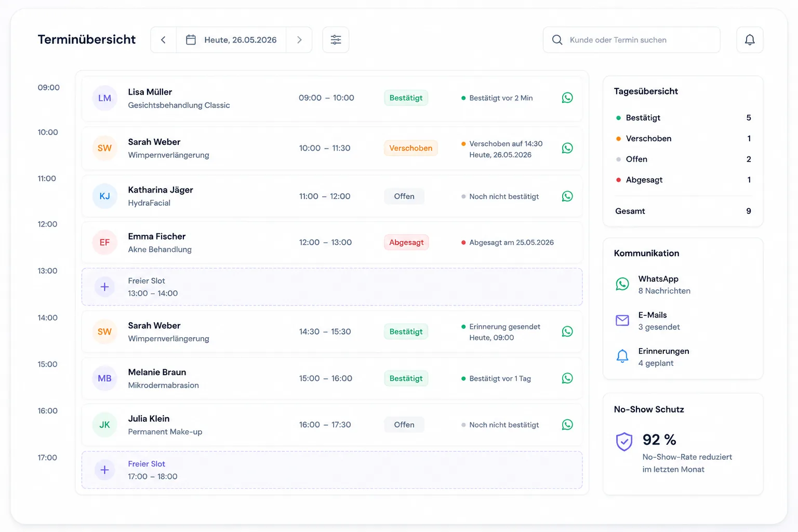Click WhatsApp icon on Melanie Braun row
Viewport: 798px width, 532px height.
567,378
